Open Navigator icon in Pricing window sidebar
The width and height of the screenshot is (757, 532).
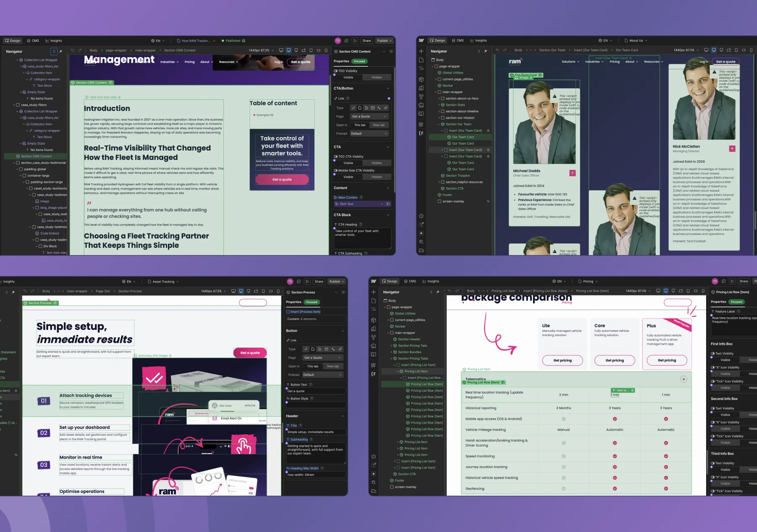[373, 309]
